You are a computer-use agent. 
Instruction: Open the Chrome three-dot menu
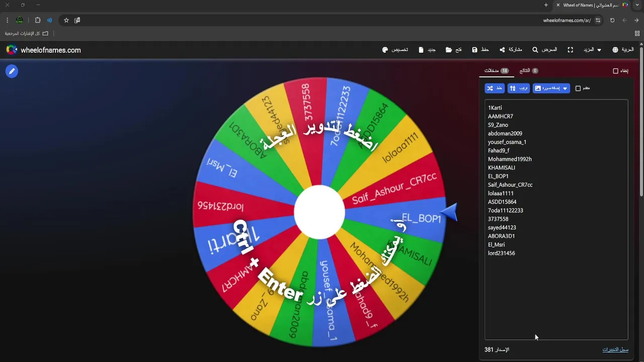click(x=7, y=20)
